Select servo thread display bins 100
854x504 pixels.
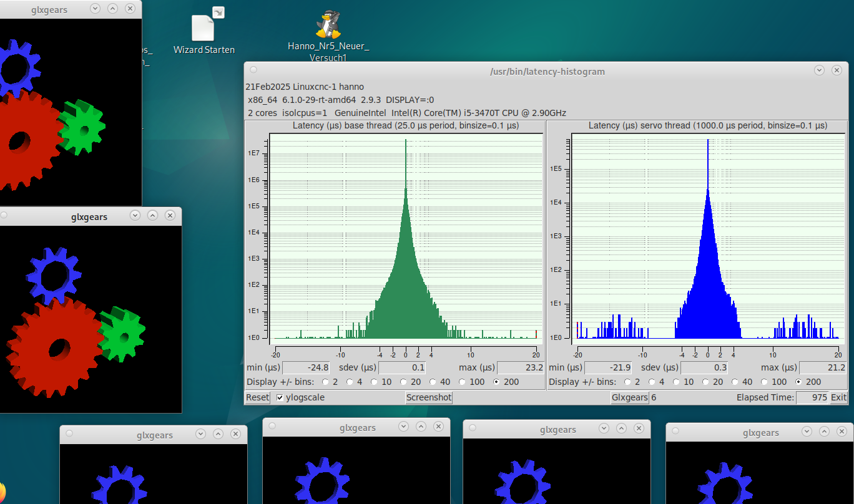pyautogui.click(x=765, y=382)
